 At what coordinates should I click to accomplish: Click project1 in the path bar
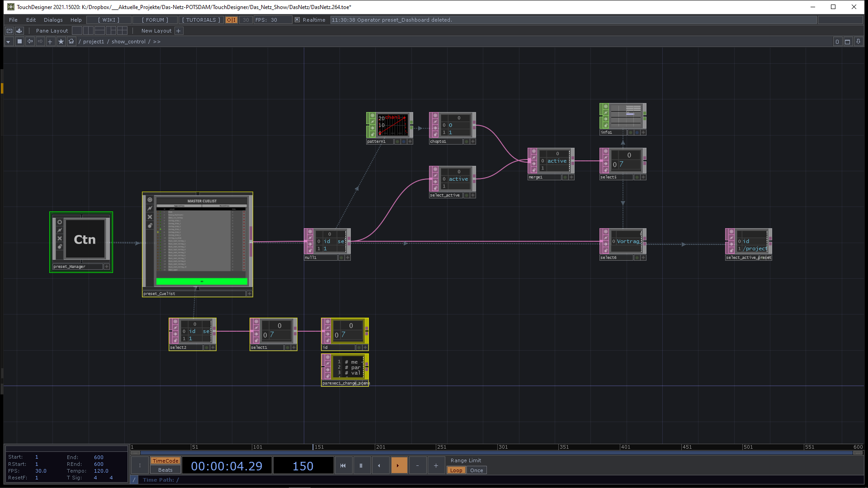click(x=94, y=42)
